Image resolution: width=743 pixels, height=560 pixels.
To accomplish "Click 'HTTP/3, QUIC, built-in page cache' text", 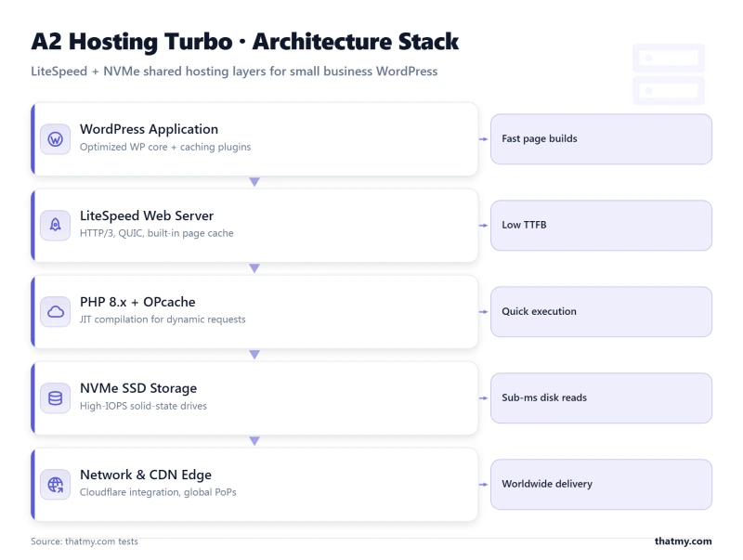I will pos(156,233).
